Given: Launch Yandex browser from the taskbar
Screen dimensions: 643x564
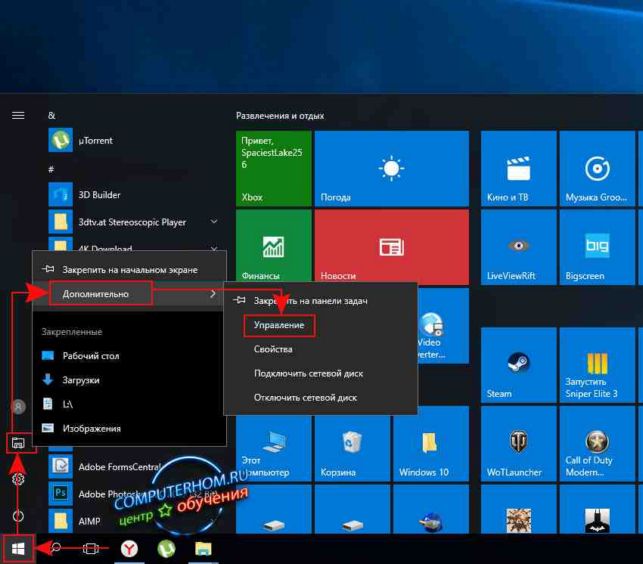Looking at the screenshot, I should click(x=129, y=548).
